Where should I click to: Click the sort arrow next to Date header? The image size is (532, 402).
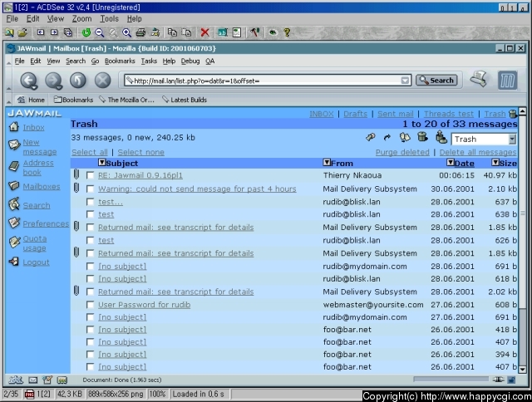451,162
